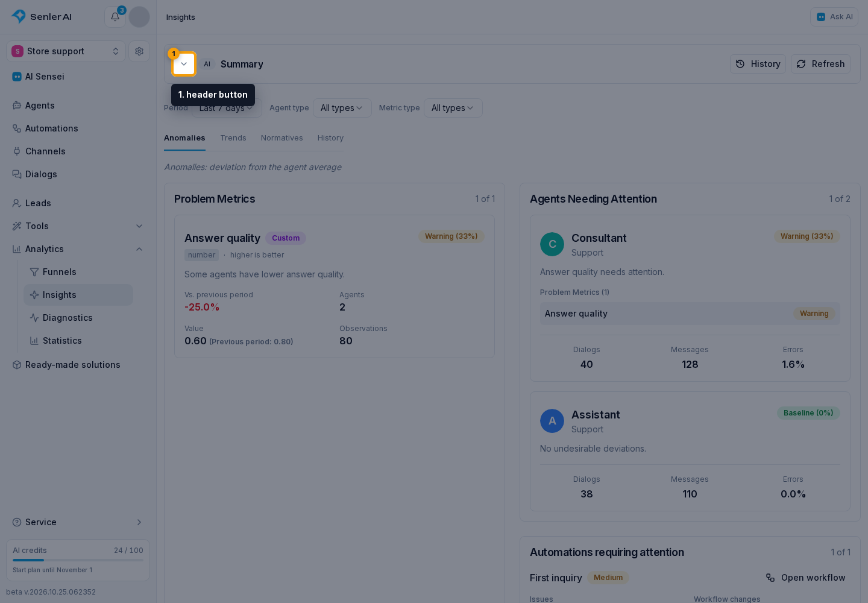Click the Tools wand icon

(17, 226)
